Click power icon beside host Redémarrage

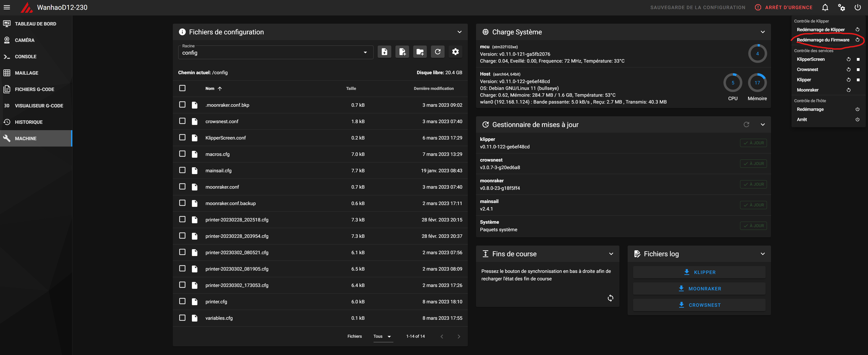click(x=857, y=109)
